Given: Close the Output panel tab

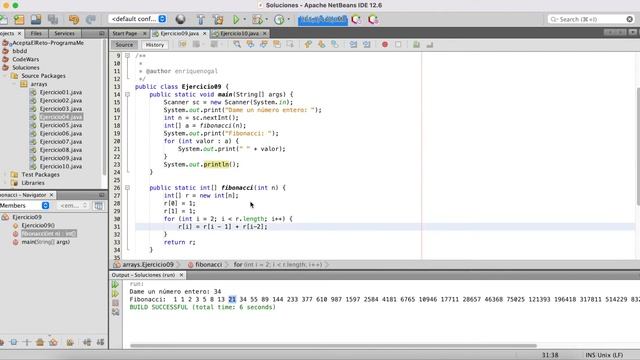Looking at the screenshot, I should [x=182, y=275].
